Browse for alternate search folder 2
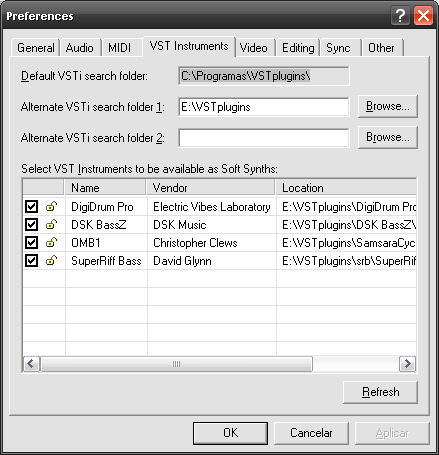Image resolution: width=439 pixels, height=455 pixels. [388, 137]
